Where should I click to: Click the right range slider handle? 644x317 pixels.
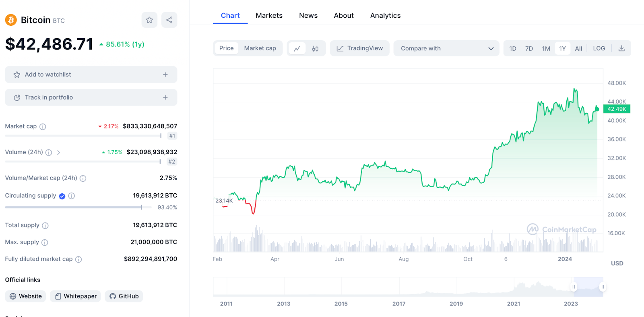(x=603, y=287)
